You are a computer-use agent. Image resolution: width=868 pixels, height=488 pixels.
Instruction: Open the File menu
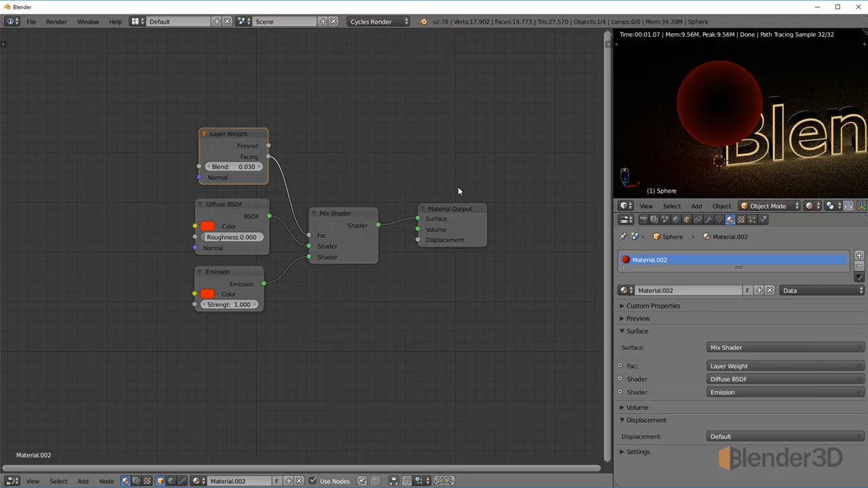coord(31,22)
